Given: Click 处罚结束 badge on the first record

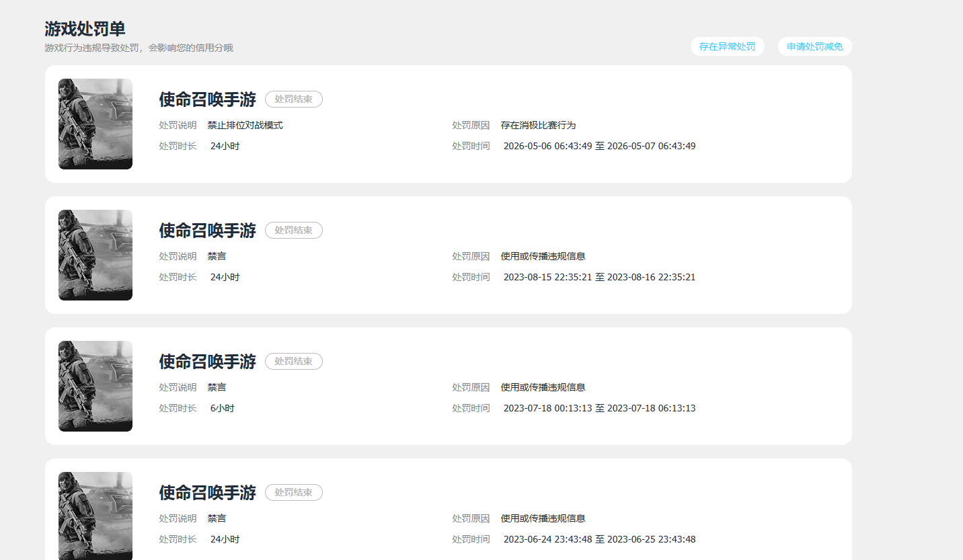Looking at the screenshot, I should tap(294, 99).
